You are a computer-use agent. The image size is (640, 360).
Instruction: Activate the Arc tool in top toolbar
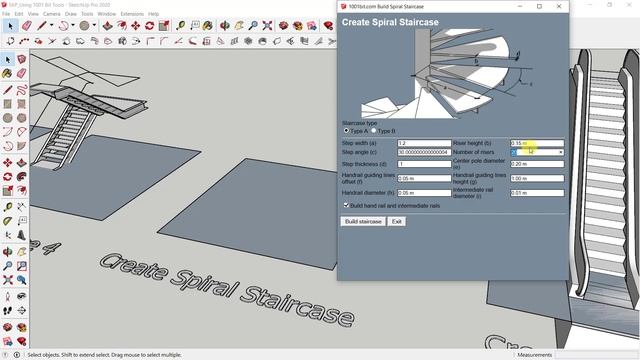(64, 26)
